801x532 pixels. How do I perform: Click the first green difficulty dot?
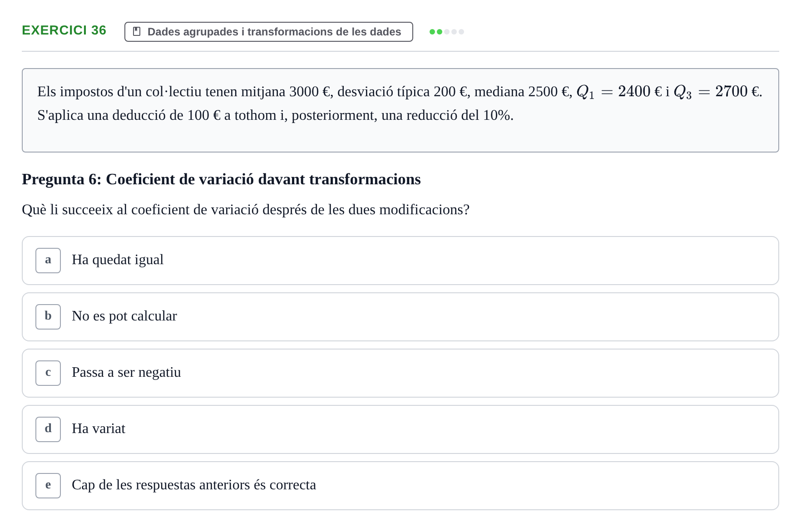click(x=432, y=32)
